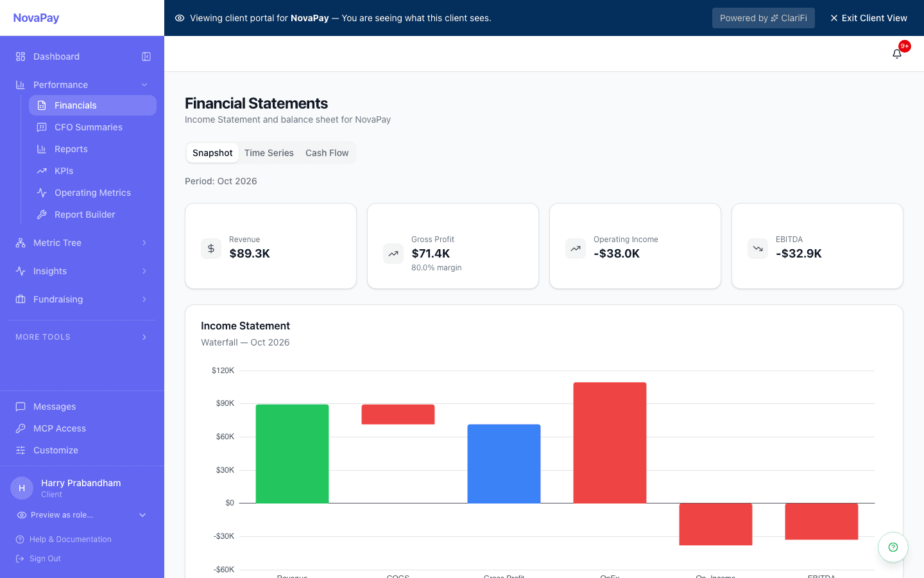The image size is (924, 578).
Task: Expand the Insights chevron
Action: click(144, 271)
